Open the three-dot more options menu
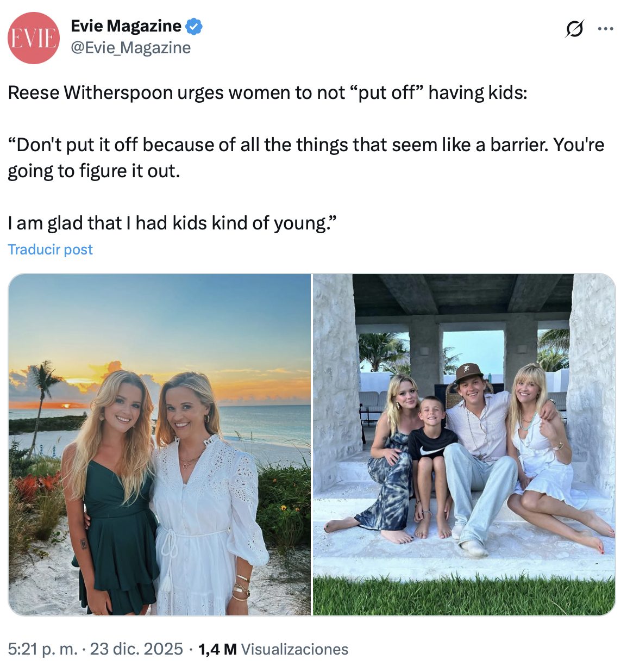This screenshot has height=672, width=627. (605, 29)
